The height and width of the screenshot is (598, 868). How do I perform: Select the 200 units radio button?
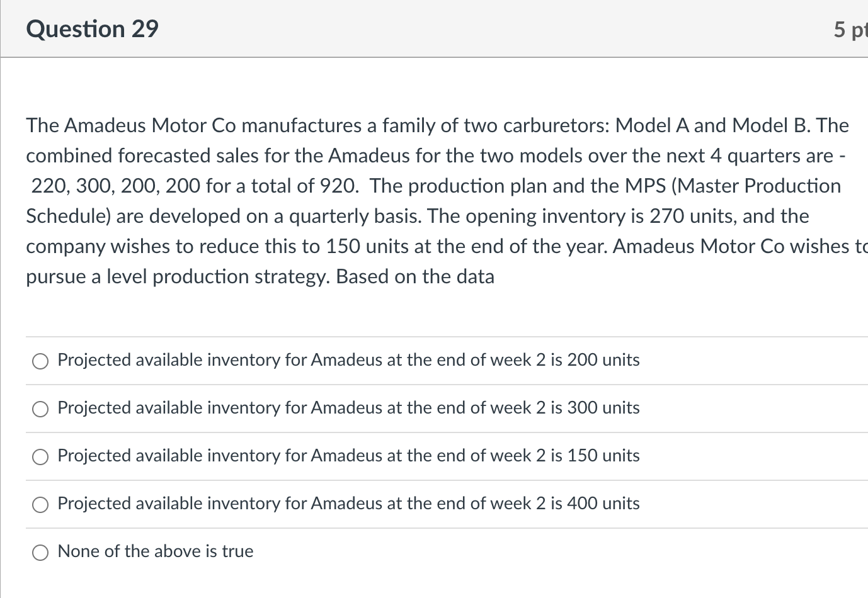pyautogui.click(x=40, y=361)
